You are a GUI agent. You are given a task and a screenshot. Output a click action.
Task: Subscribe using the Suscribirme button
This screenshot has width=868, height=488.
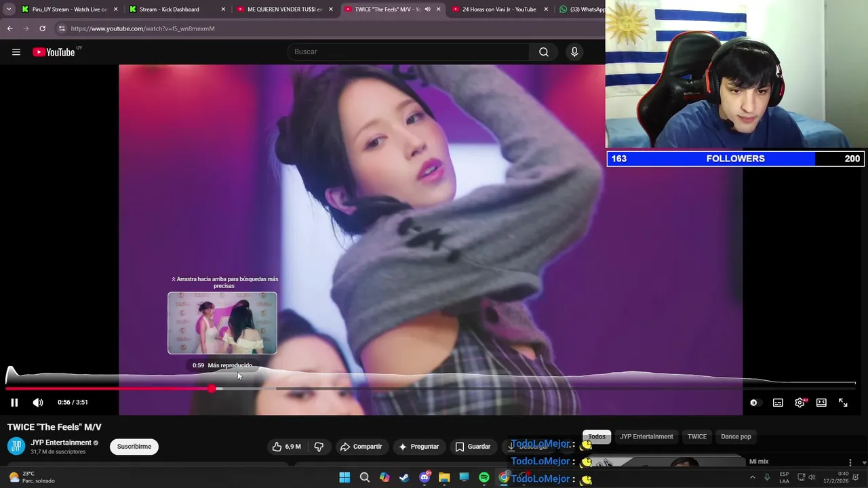tap(134, 447)
